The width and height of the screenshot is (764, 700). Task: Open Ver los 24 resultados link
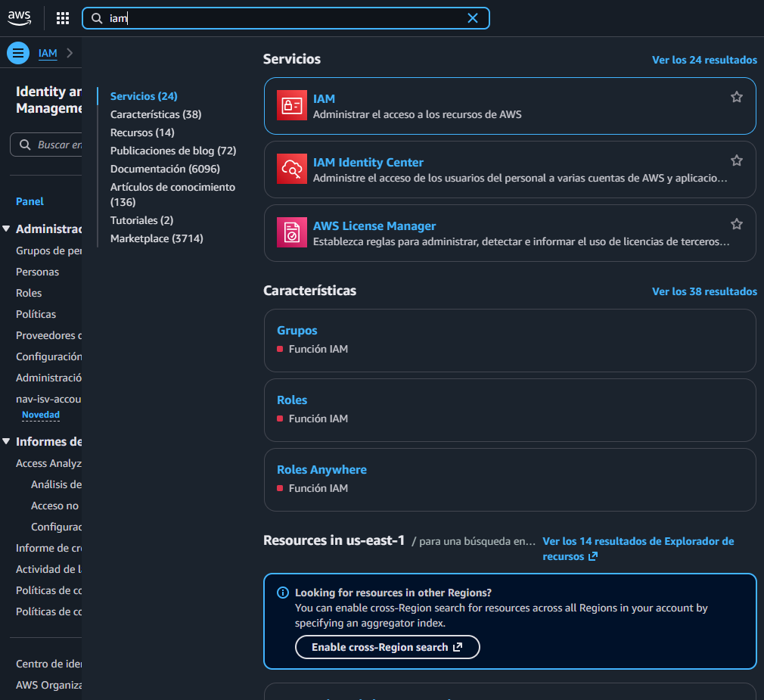pos(703,60)
